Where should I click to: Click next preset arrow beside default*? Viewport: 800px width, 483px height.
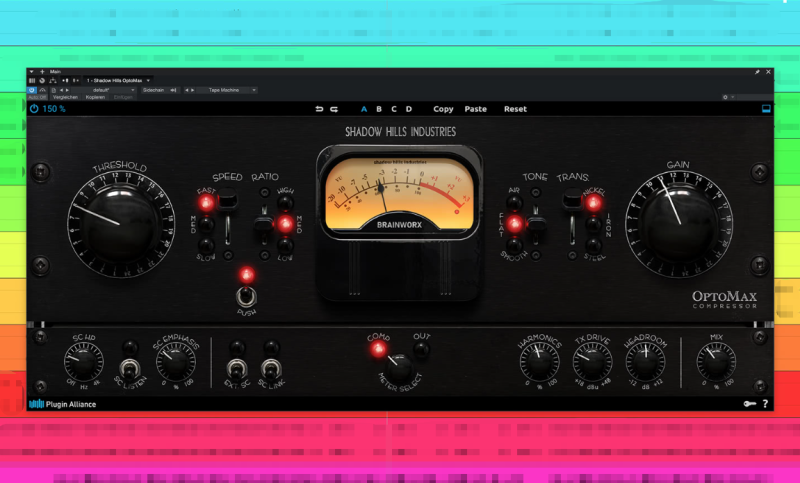pos(67,90)
